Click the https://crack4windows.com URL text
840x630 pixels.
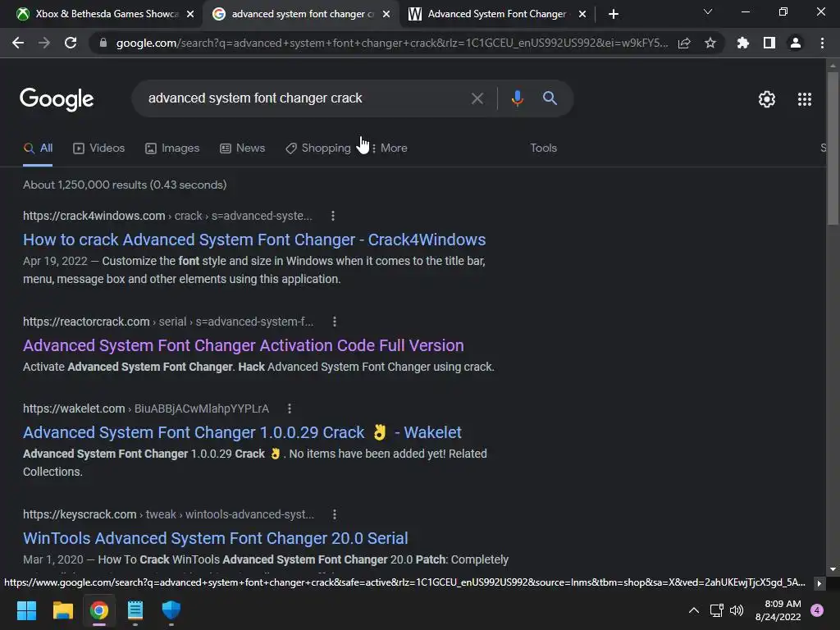[x=94, y=216]
